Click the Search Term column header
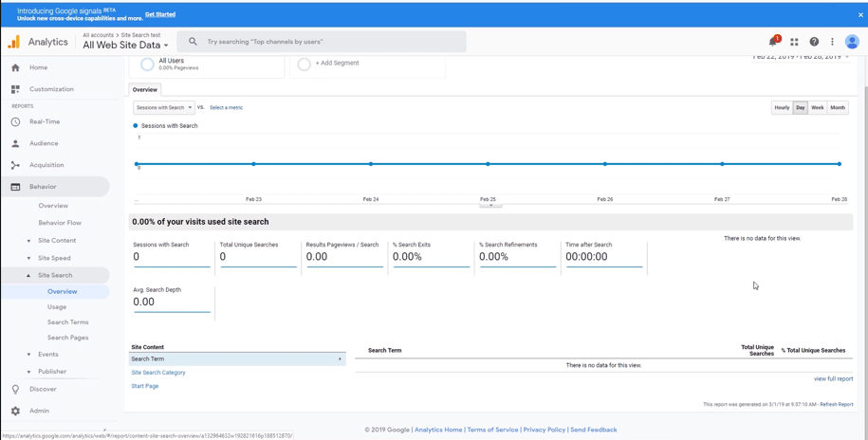 click(385, 351)
